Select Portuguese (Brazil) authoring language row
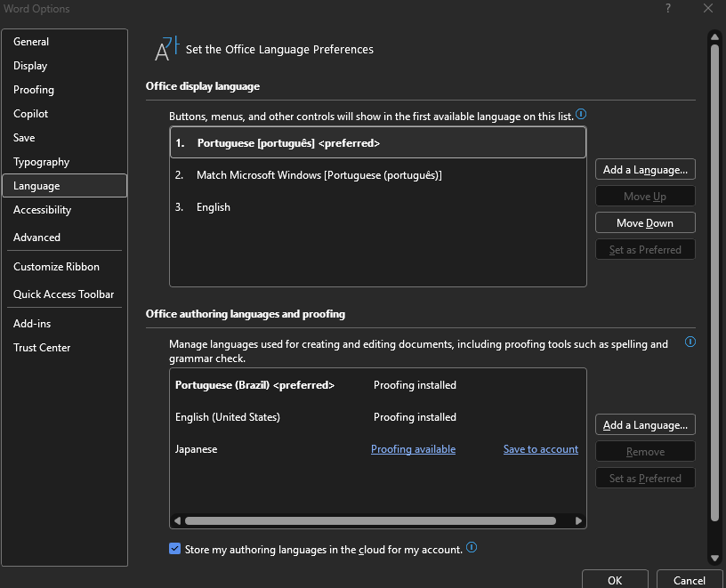This screenshot has height=588, width=726. pos(378,385)
